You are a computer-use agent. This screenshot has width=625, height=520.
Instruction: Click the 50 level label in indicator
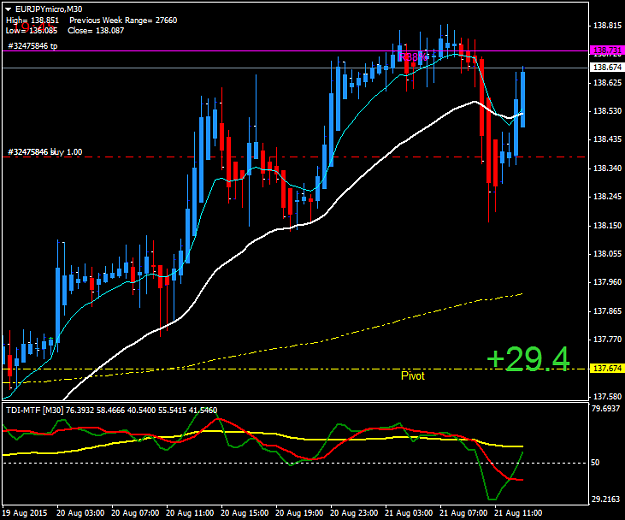click(x=595, y=463)
